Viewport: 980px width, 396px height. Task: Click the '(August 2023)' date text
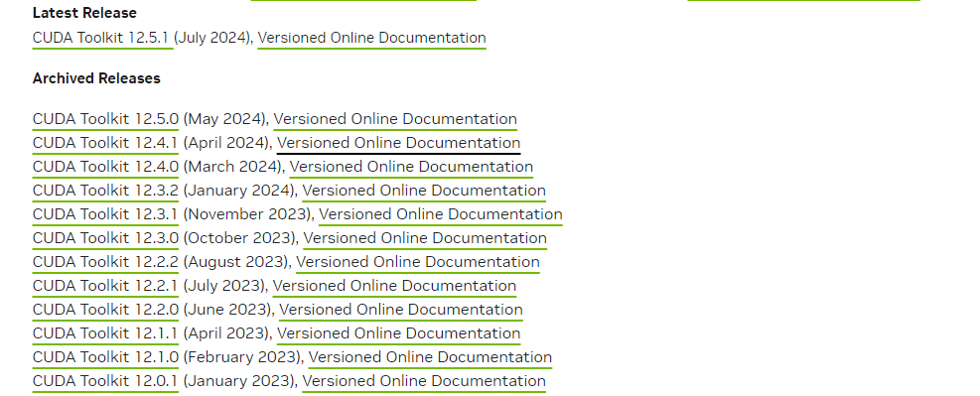(237, 262)
